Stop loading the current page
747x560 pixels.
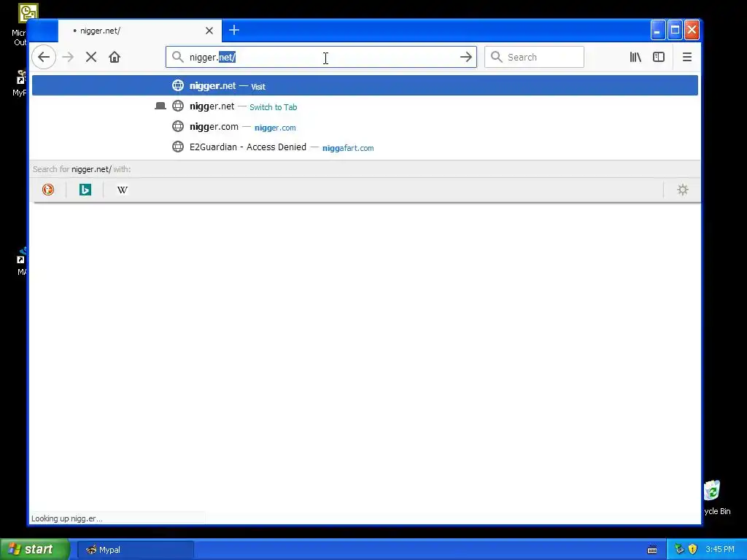(91, 57)
